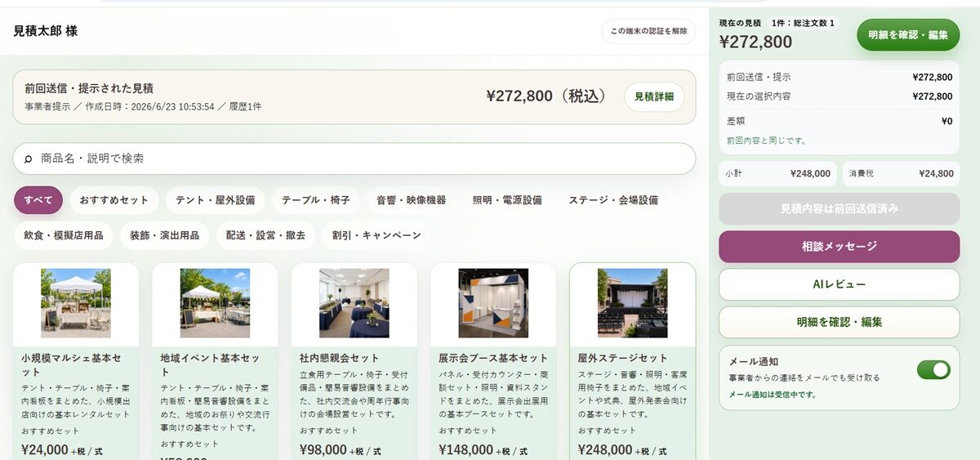Click the disabled 見積内容は前回送信済み button
Image resolution: width=980 pixels, height=460 pixels.
pyautogui.click(x=839, y=209)
